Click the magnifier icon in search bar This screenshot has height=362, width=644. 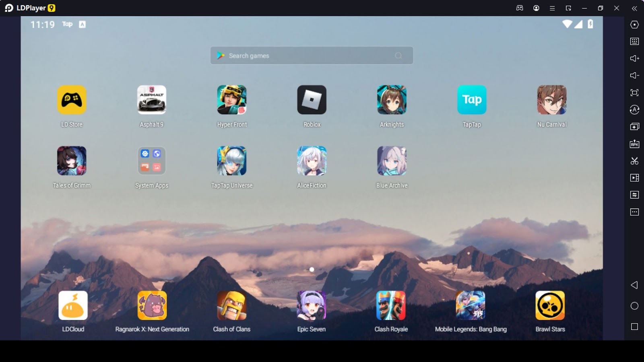[x=398, y=56]
